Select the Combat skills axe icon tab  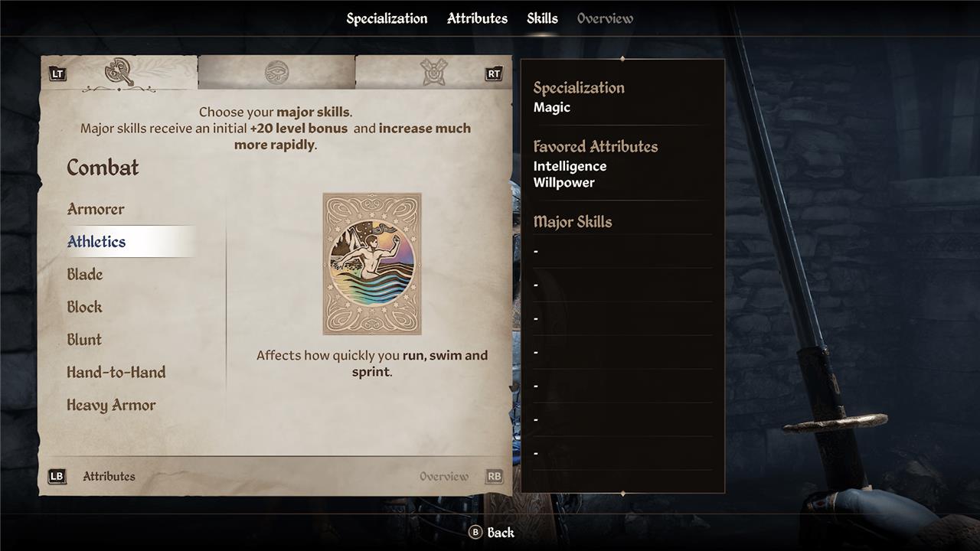tap(119, 73)
